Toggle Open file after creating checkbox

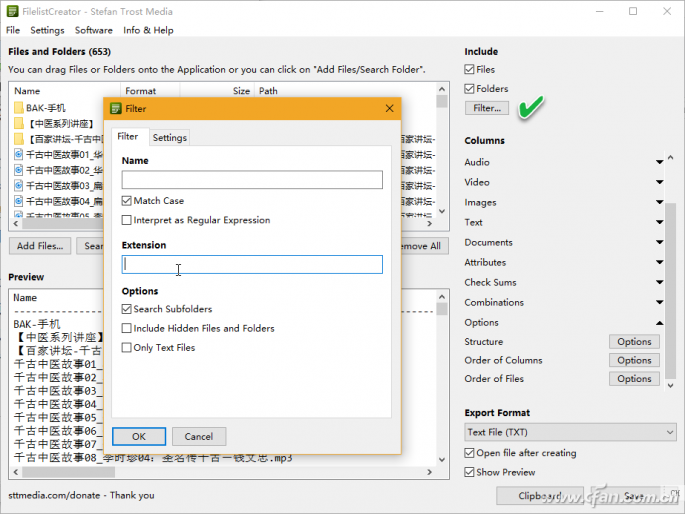point(469,453)
